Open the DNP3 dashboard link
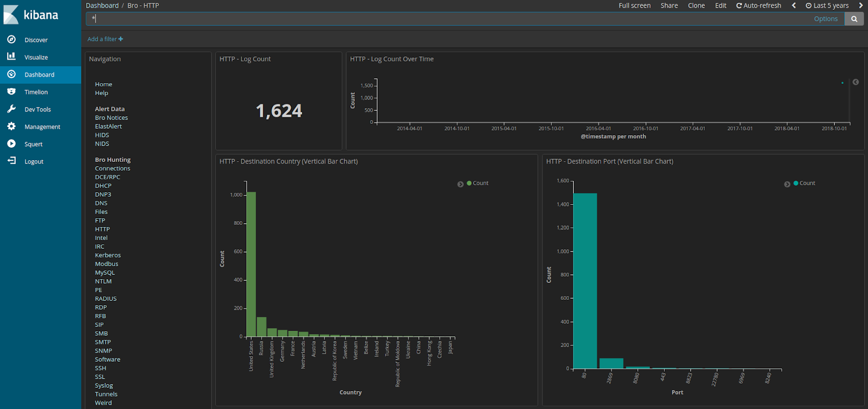Screen dimensions: 868x409 coord(103,194)
